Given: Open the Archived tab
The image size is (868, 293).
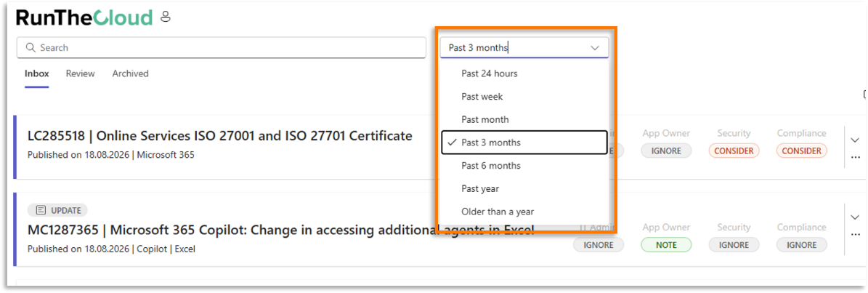Looking at the screenshot, I should click(130, 73).
